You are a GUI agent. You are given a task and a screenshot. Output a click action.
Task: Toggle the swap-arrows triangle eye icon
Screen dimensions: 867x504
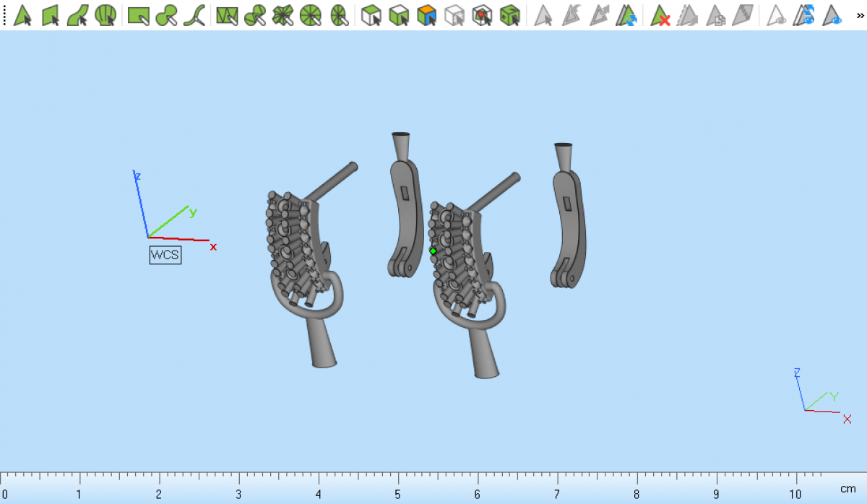click(804, 15)
